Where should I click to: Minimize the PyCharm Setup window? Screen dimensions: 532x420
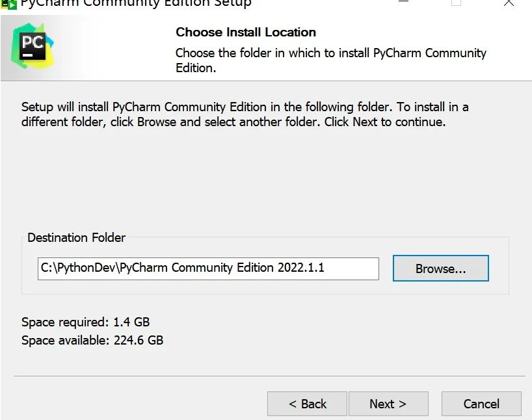[x=403, y=2]
